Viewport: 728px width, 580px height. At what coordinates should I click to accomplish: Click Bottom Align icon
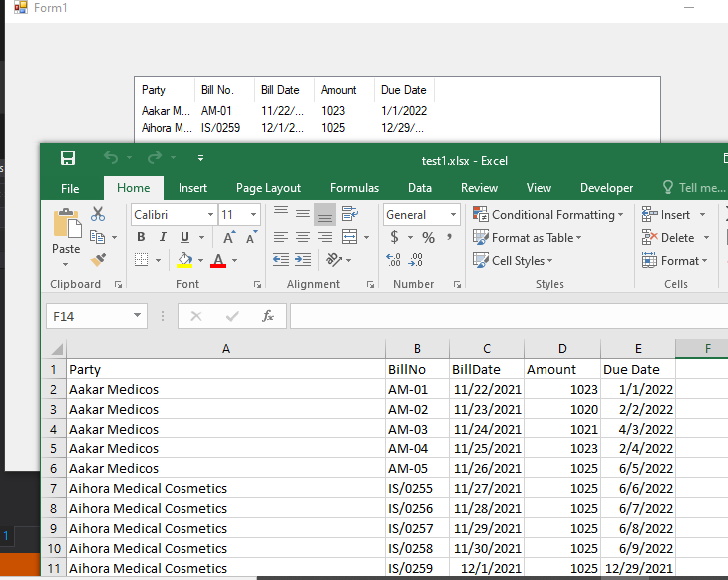pos(325,214)
